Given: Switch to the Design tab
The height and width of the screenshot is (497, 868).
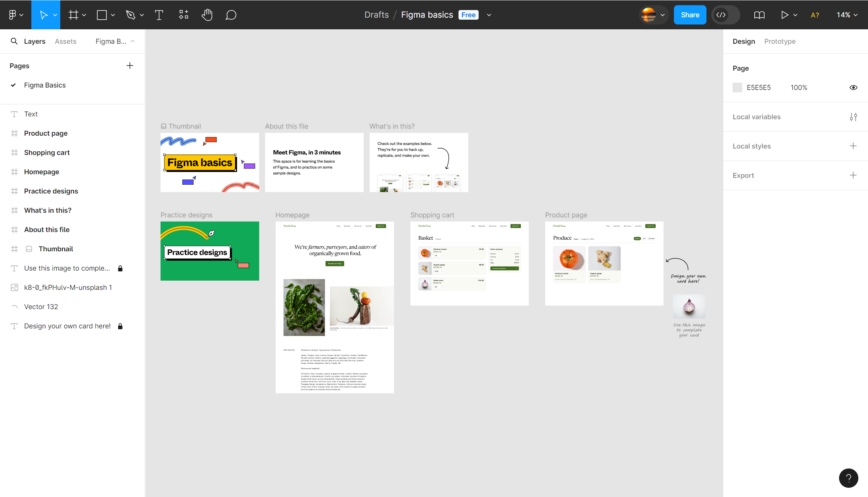Looking at the screenshot, I should (x=744, y=41).
